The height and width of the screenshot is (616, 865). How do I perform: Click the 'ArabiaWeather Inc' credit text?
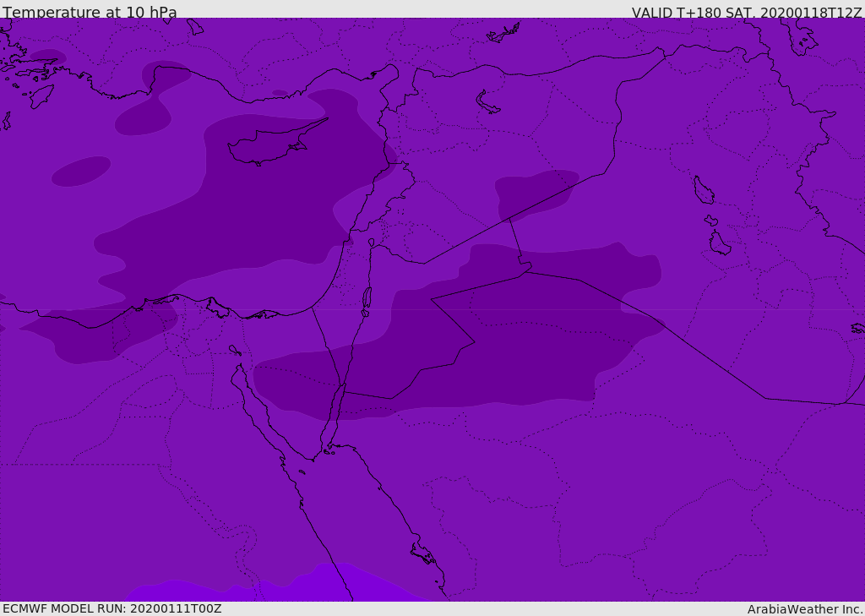804,609
